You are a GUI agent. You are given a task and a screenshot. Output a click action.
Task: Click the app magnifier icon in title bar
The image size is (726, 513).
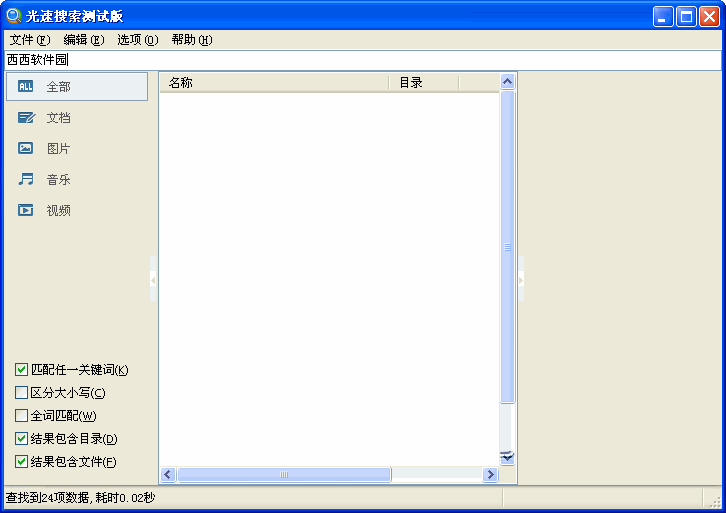(x=13, y=16)
